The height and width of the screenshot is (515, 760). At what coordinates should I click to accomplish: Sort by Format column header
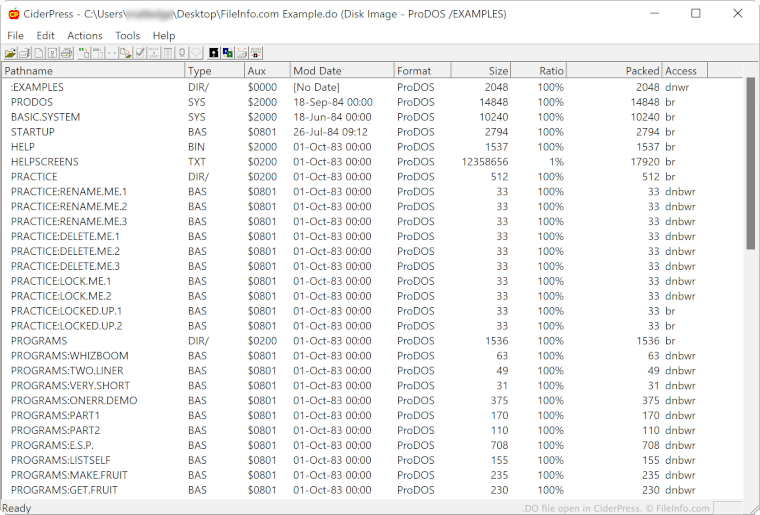coord(422,71)
